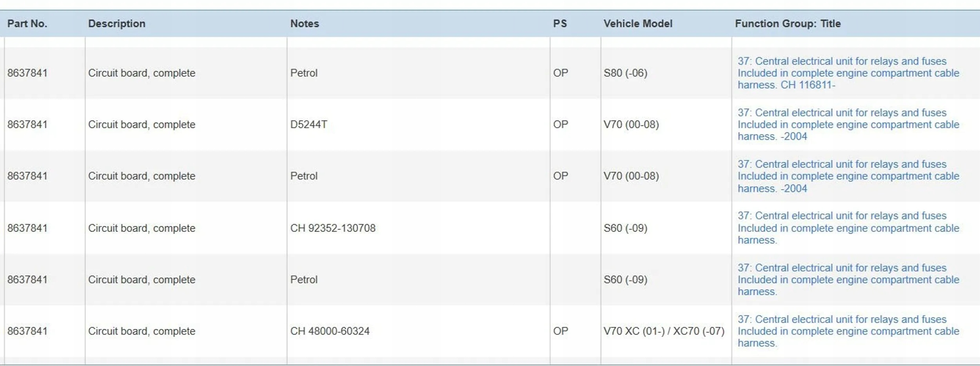
Task: Open the function group link in the D5244T row
Action: [848, 125]
